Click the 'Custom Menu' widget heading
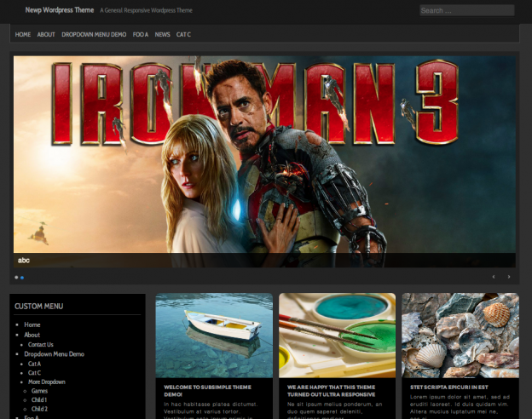This screenshot has height=419, width=532. (x=38, y=307)
